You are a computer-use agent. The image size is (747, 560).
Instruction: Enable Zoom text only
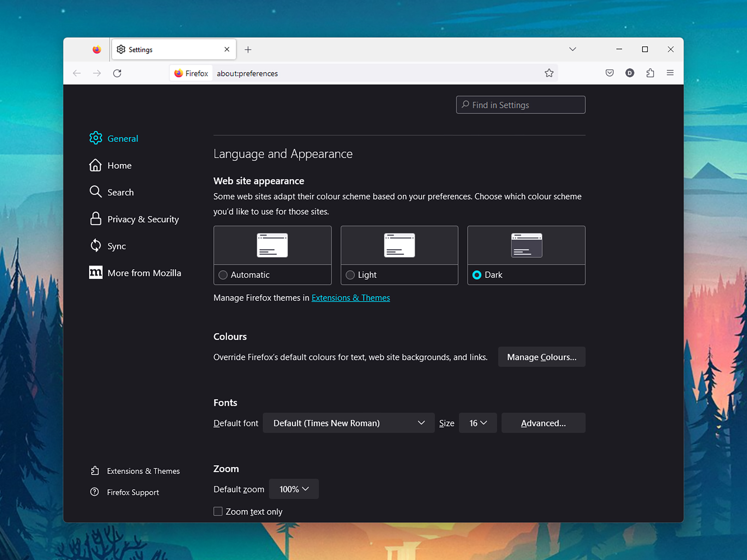(218, 511)
